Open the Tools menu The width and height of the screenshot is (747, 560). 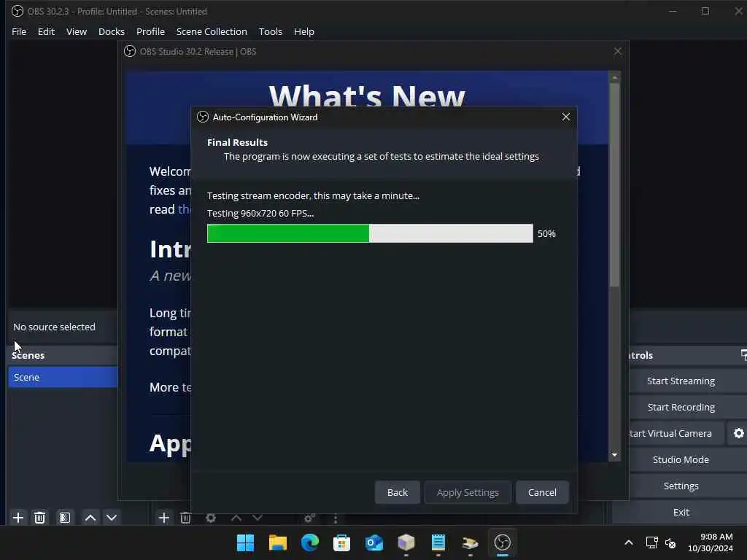(x=270, y=31)
